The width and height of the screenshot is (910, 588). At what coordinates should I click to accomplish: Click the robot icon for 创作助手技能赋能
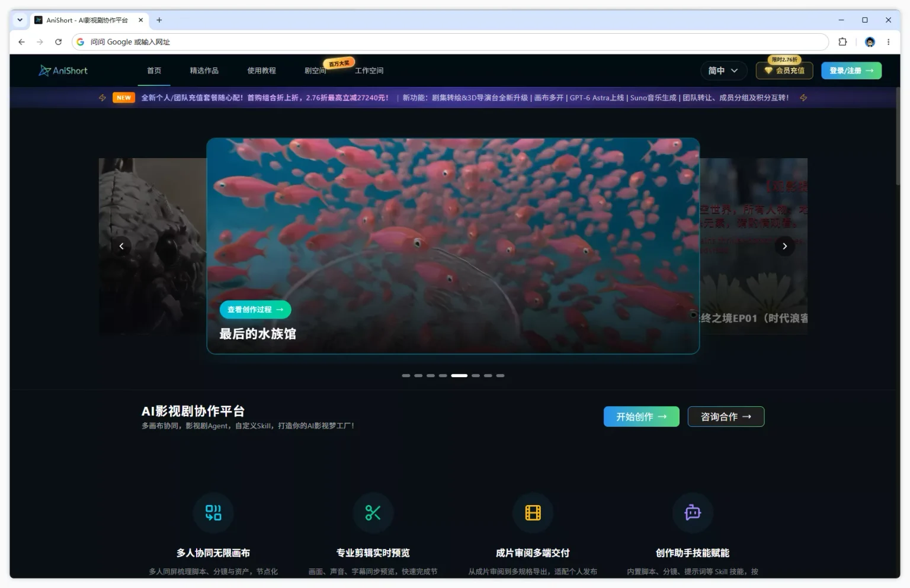(693, 512)
